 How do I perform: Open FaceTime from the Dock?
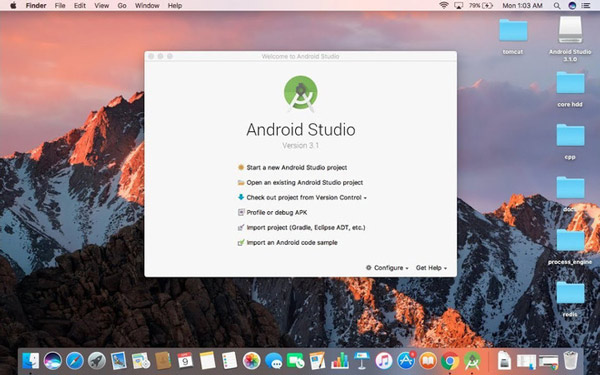(x=295, y=360)
